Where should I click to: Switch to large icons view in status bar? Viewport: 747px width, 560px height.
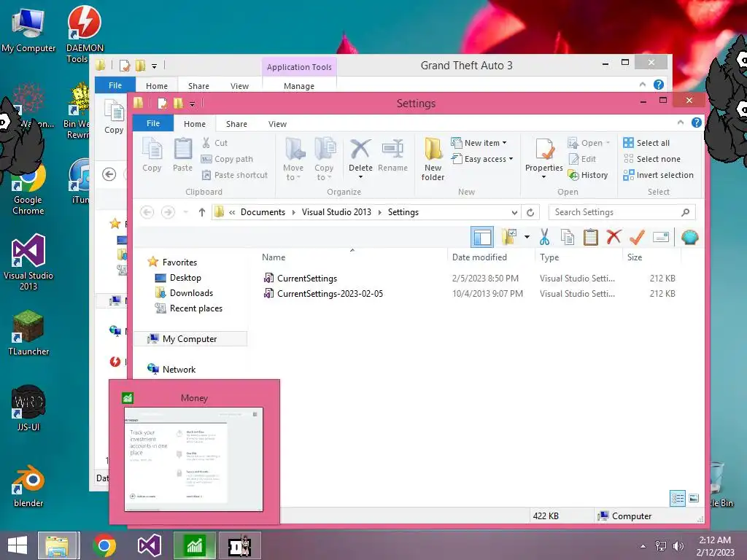[694, 499]
